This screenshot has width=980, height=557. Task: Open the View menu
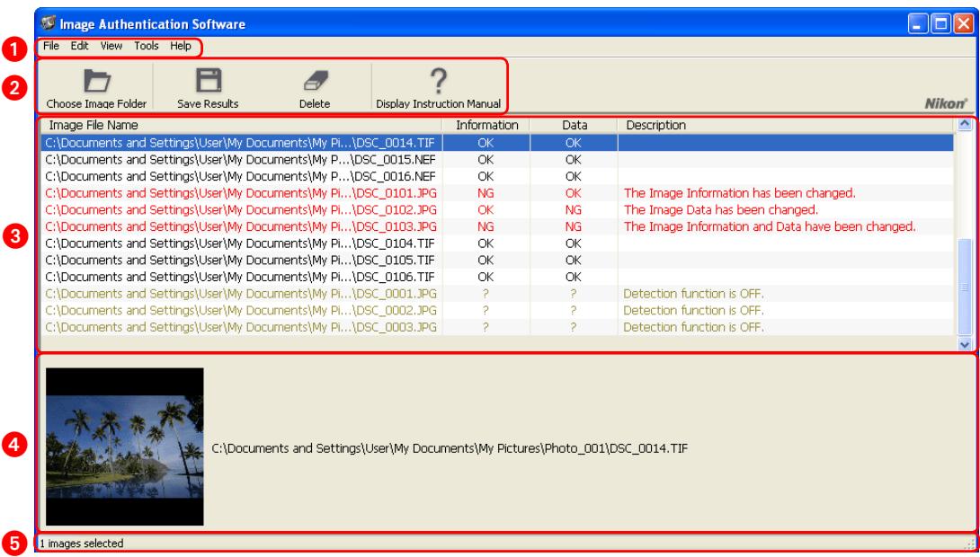coord(111,46)
